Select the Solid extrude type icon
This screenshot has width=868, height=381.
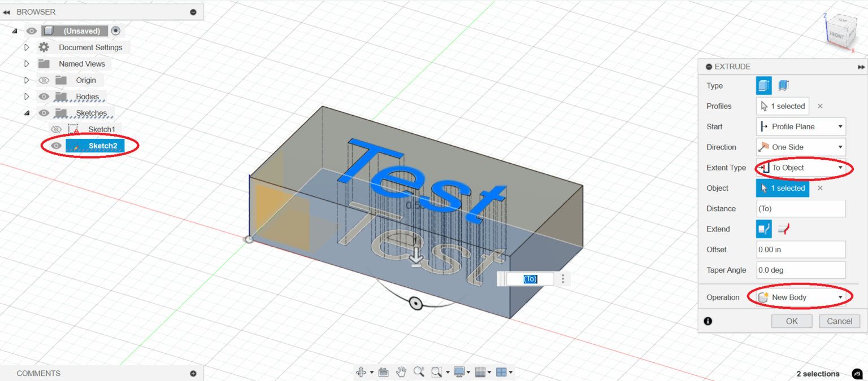coord(764,86)
